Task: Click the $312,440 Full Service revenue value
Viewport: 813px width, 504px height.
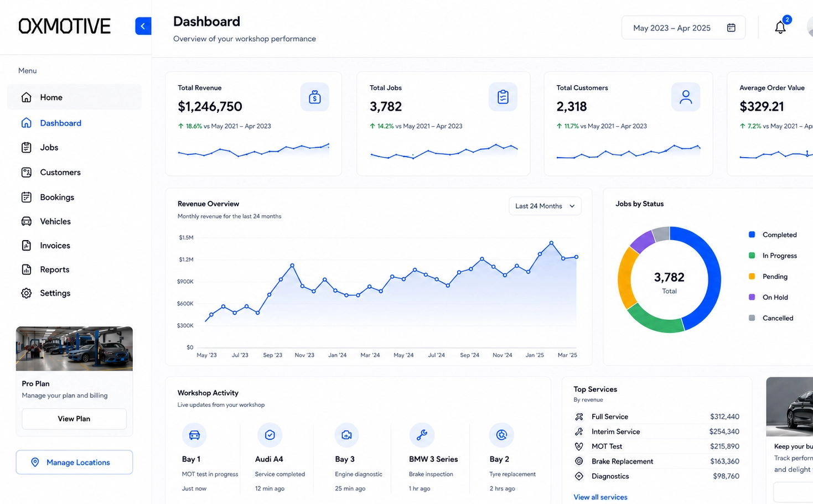Action: (x=724, y=417)
